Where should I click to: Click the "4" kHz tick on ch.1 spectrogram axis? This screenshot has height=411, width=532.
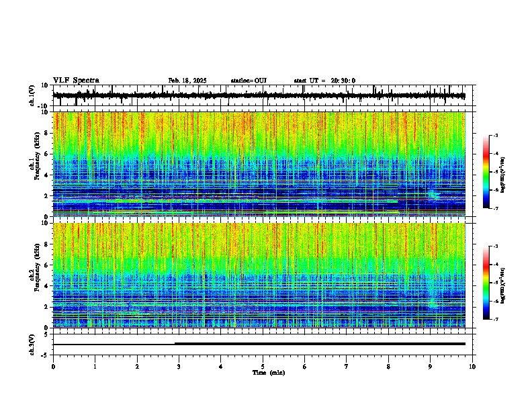click(47, 175)
